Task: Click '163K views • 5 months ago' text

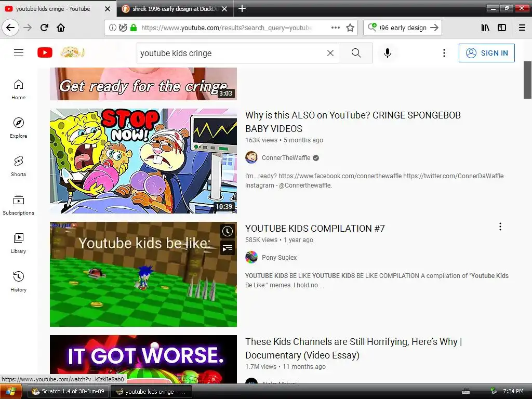Action: point(284,140)
